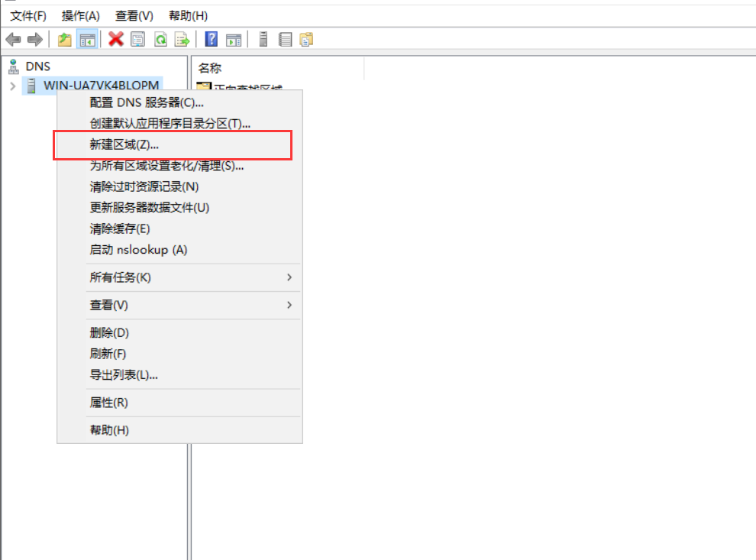The height and width of the screenshot is (560, 756).
Task: Open Help via the blue question-mark icon
Action: 212,39
